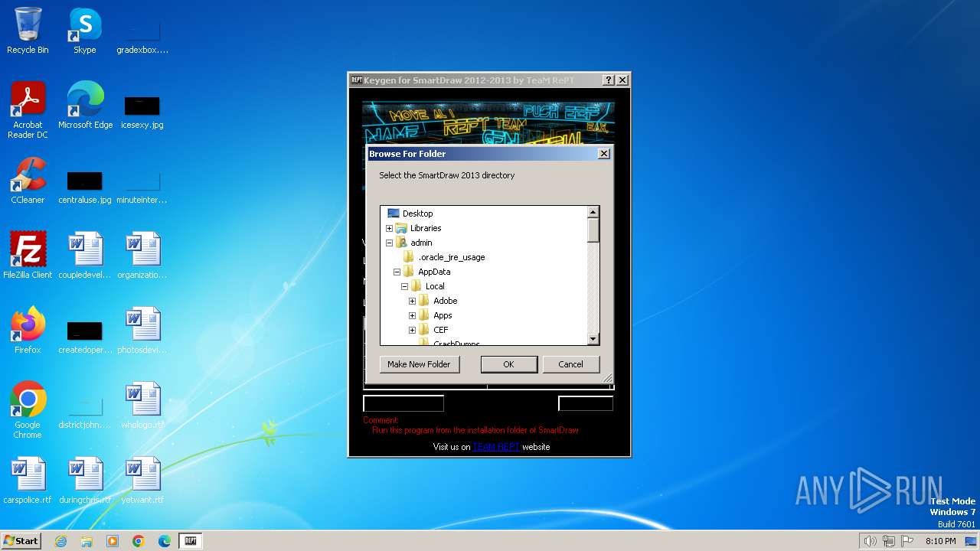Click the keygen help question-mark button
The image size is (980, 551).
coord(608,80)
